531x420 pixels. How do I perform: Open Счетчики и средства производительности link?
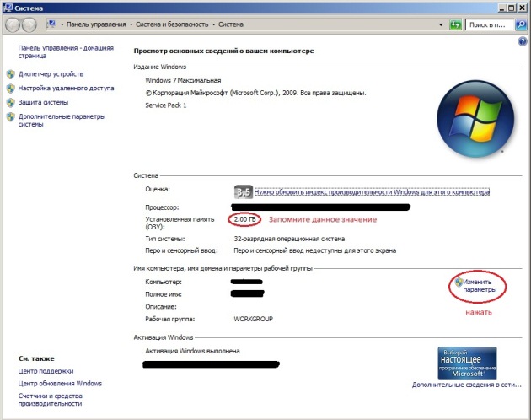[50, 400]
